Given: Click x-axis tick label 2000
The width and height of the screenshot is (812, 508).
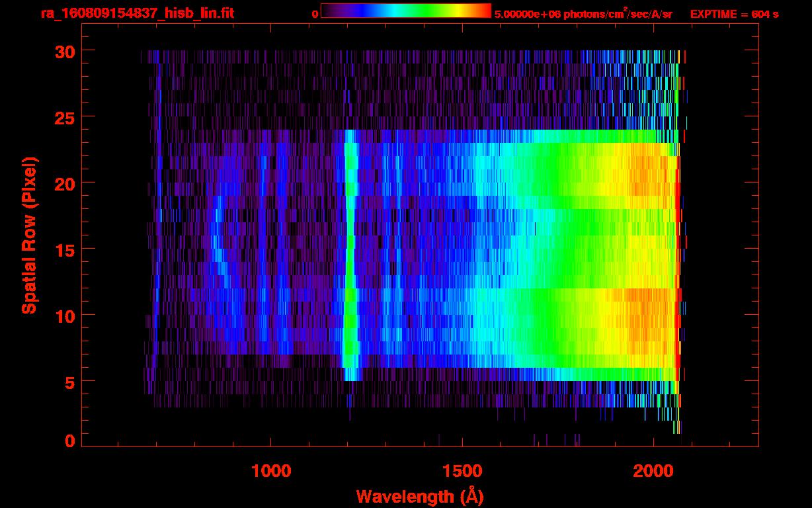Looking at the screenshot, I should (x=653, y=470).
